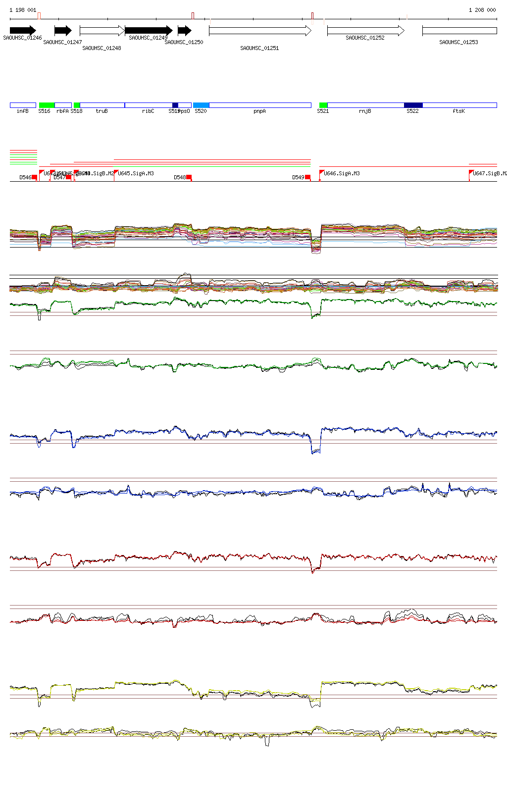Click the S522 segment label text
The height and width of the screenshot is (812, 507).
point(412,111)
